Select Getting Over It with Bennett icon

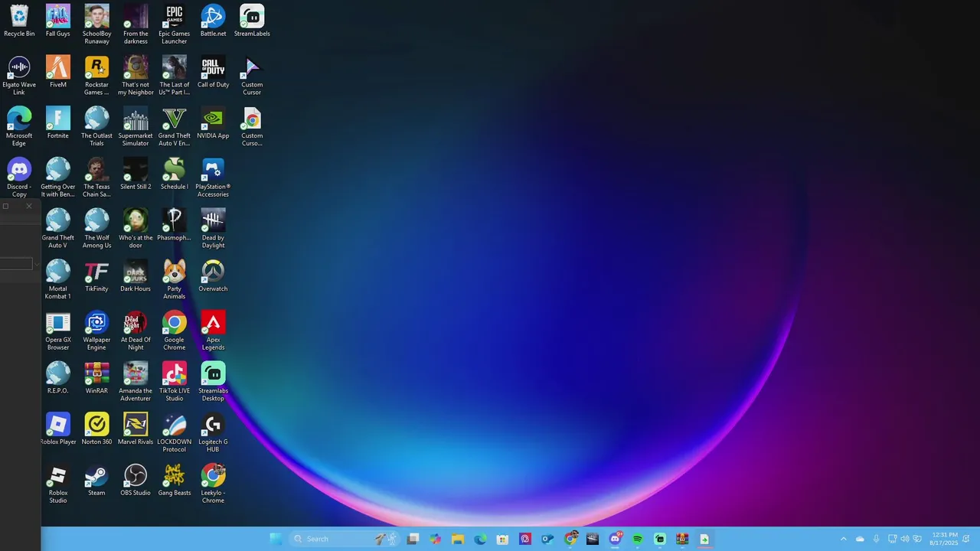58,178
